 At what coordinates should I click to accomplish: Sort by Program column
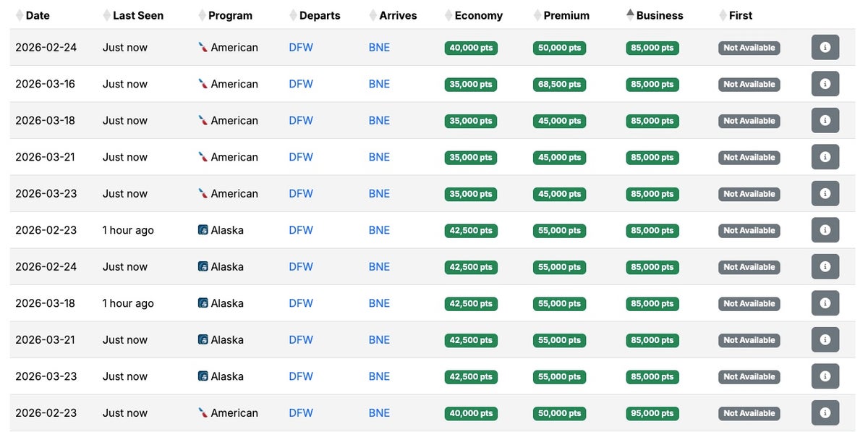[230, 15]
